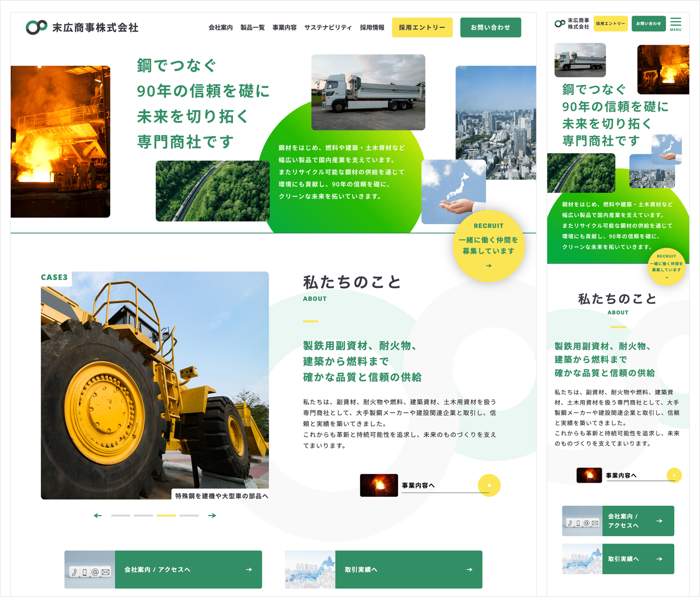Click the mobile 末広商事 logo
The width and height of the screenshot is (700, 597).
point(572,23)
